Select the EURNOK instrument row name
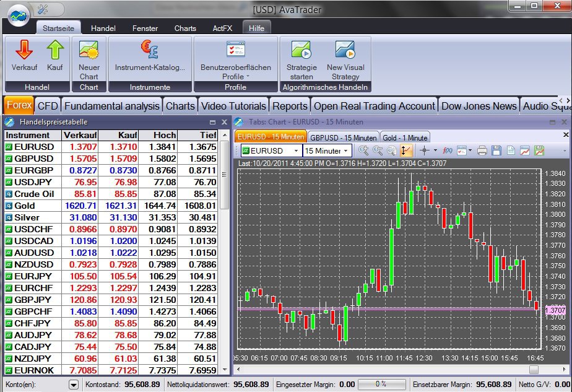Screen dimensions: 572x392 (x=34, y=370)
